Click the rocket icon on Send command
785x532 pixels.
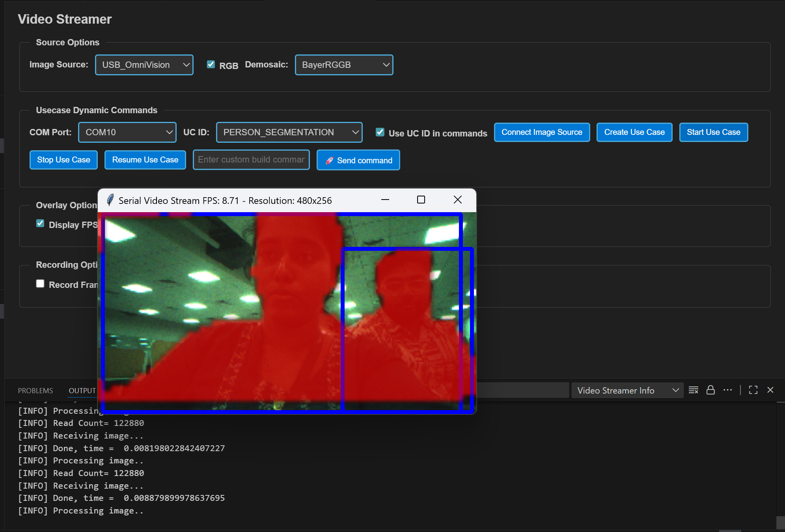(330, 160)
